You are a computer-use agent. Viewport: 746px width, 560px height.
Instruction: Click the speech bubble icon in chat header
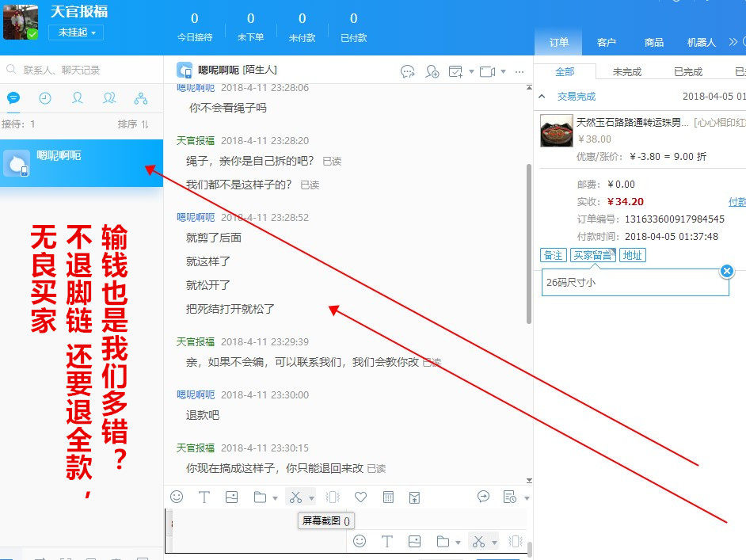point(407,72)
